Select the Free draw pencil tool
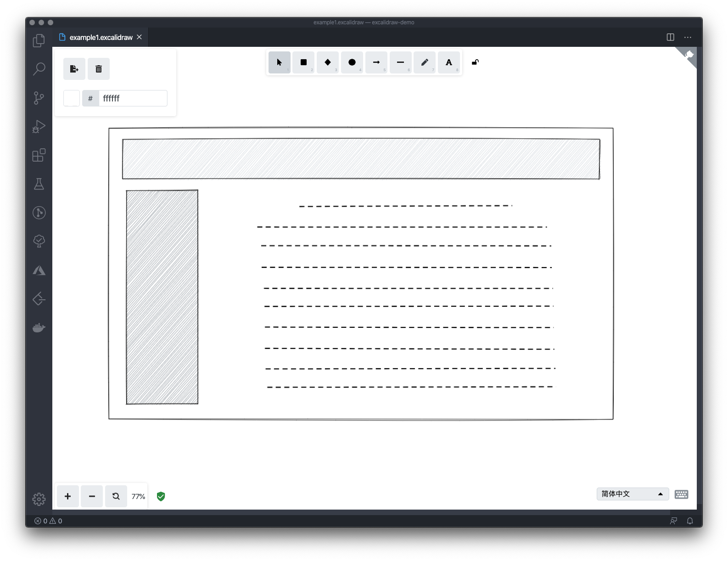The height and width of the screenshot is (561, 728). tap(425, 62)
